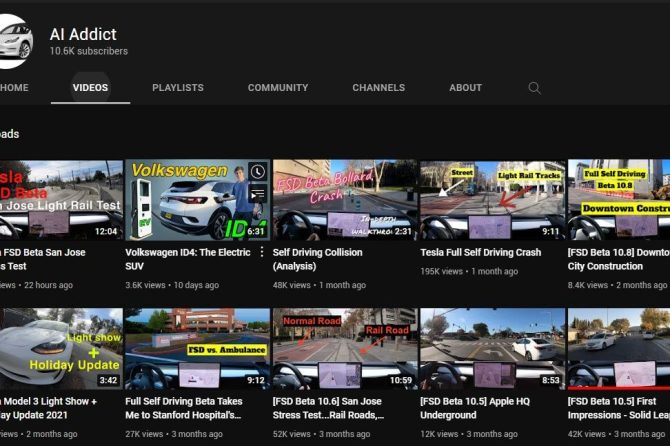670x446 pixels.
Task: Click the Normal Road vs Rail Road thumbnail
Action: pos(343,348)
